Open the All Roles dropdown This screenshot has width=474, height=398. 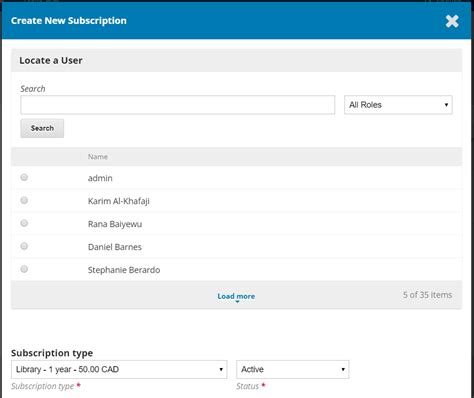(398, 105)
